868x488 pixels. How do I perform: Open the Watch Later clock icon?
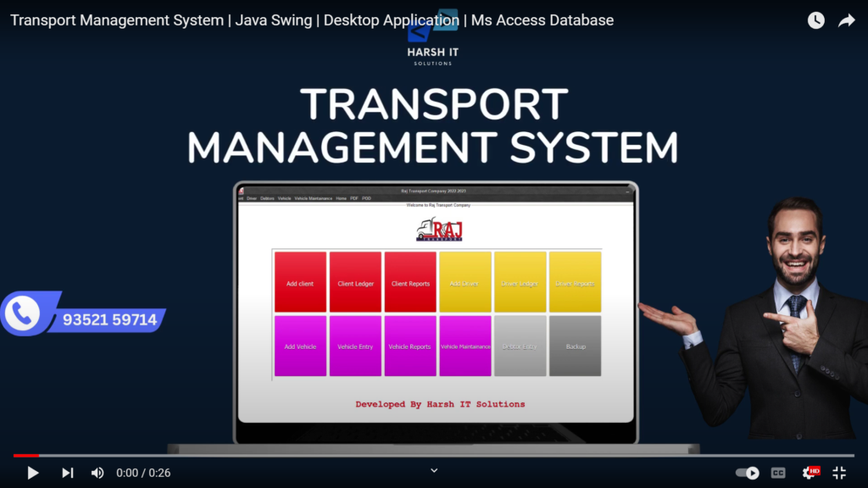[815, 20]
